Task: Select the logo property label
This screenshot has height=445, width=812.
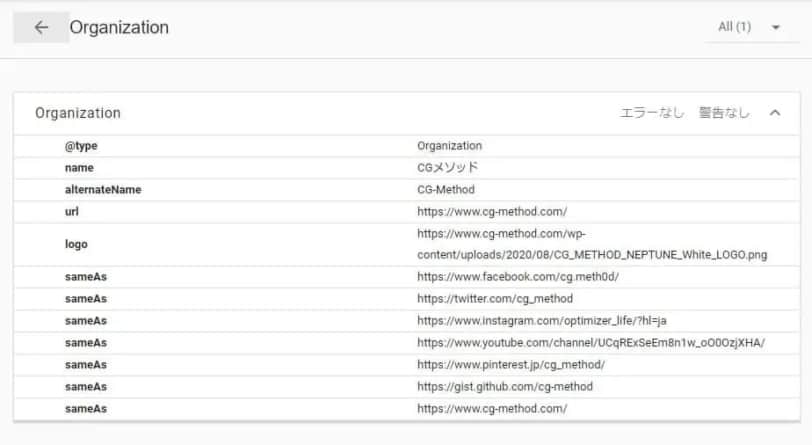Action: (x=76, y=244)
